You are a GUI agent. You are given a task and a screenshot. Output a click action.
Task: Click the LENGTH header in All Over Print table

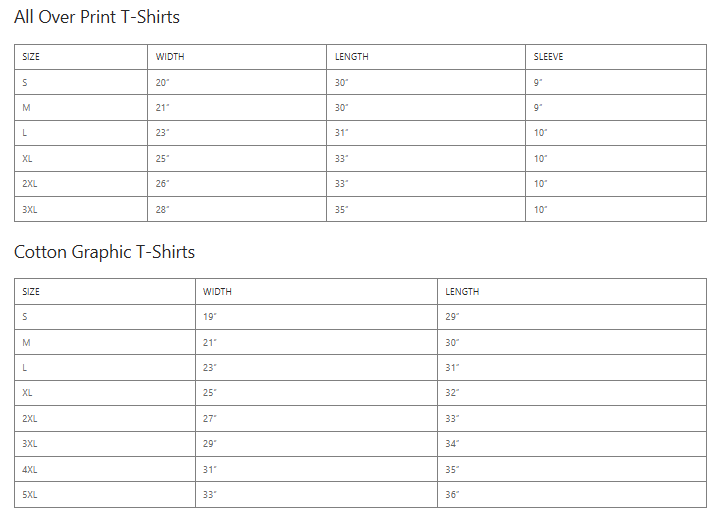tap(351, 57)
